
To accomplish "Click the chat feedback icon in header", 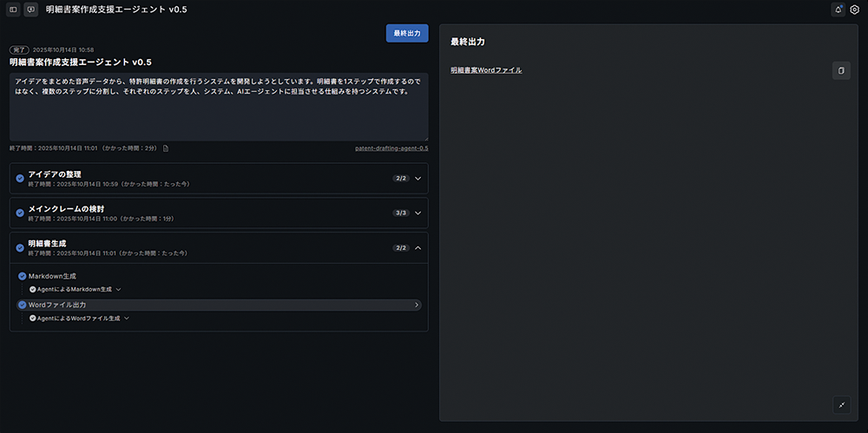I will 30,10.
